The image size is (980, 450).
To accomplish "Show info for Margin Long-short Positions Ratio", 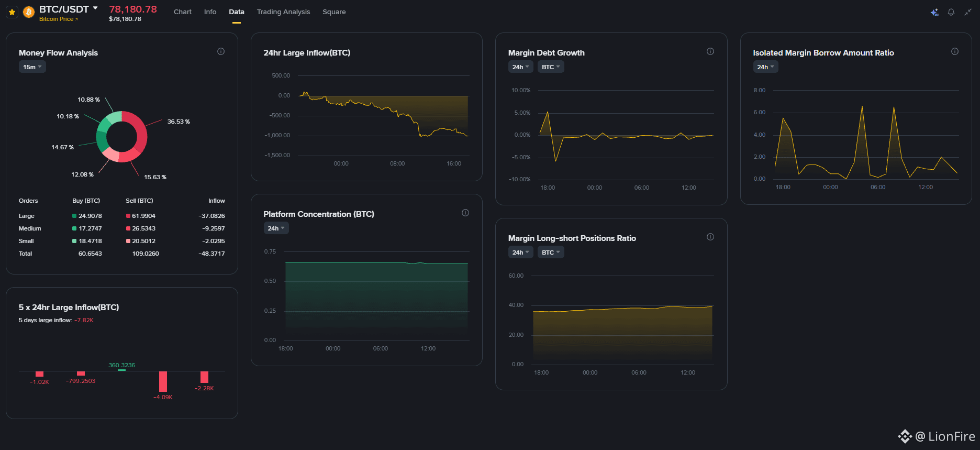I will tap(710, 237).
